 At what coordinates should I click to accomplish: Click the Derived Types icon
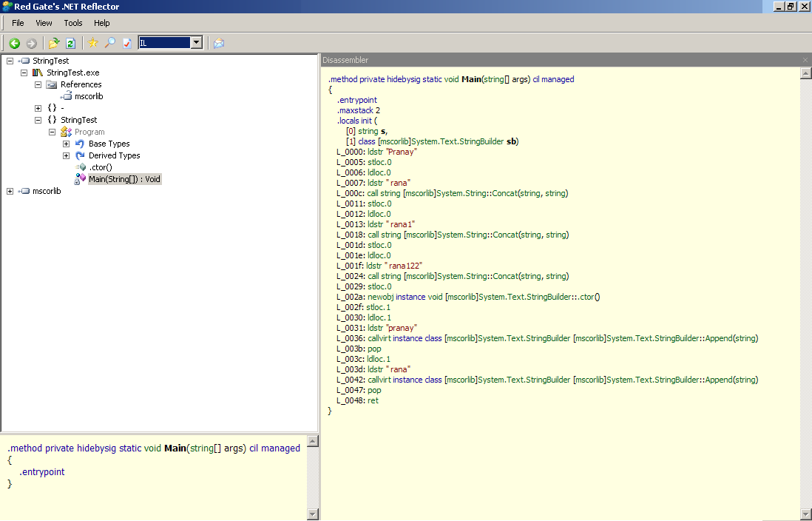80,155
